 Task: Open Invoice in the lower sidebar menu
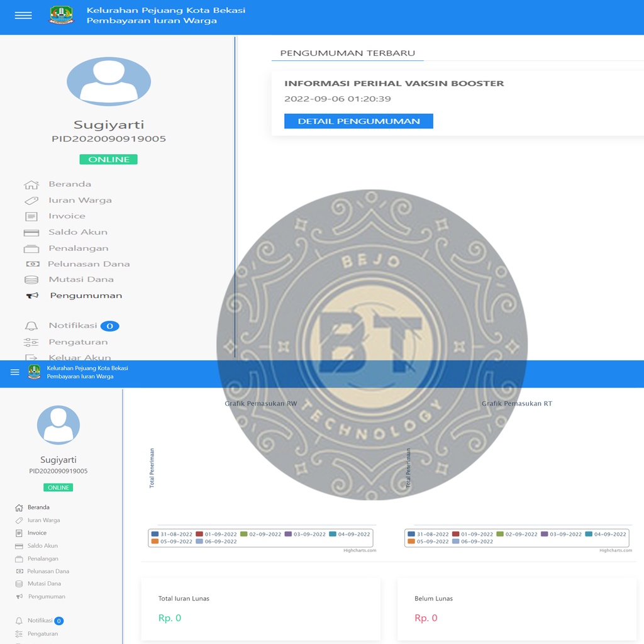pyautogui.click(x=36, y=533)
